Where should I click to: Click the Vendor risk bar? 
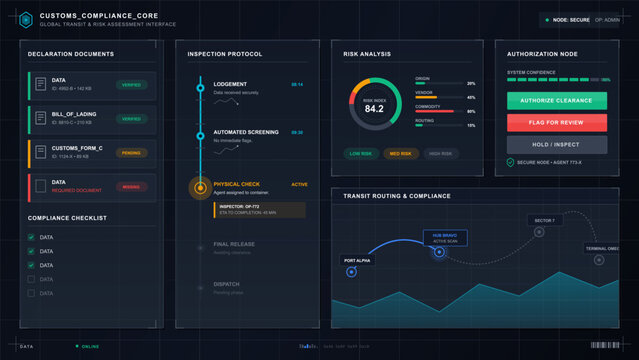439,97
